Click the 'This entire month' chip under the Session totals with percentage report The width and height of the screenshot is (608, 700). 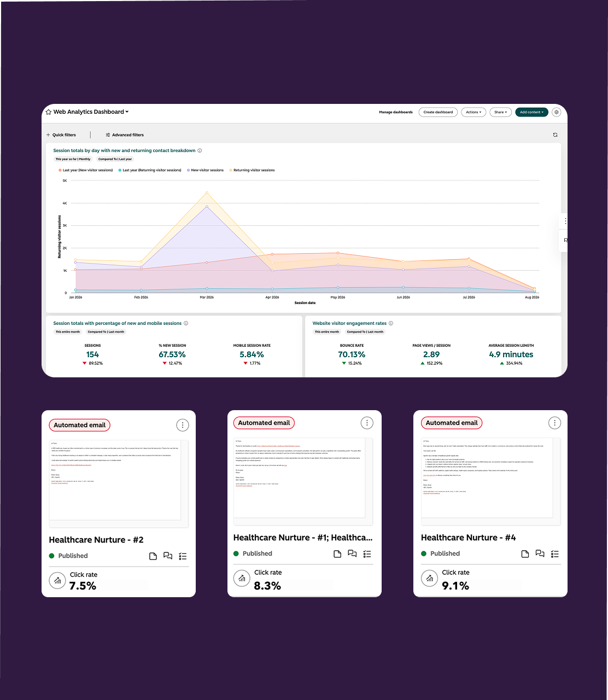67,332
